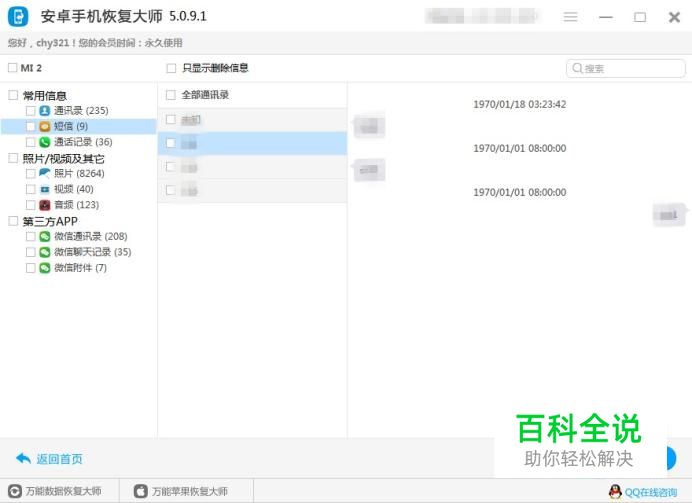This screenshot has width=692, height=503.
Task: Click the 视频 video icon
Action: [x=45, y=189]
